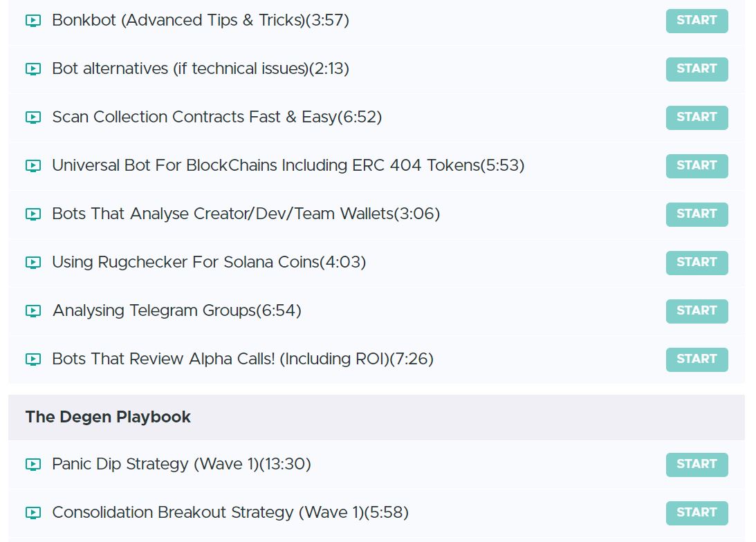
Task: Start the Panic Dip Strategy lesson
Action: click(x=697, y=465)
